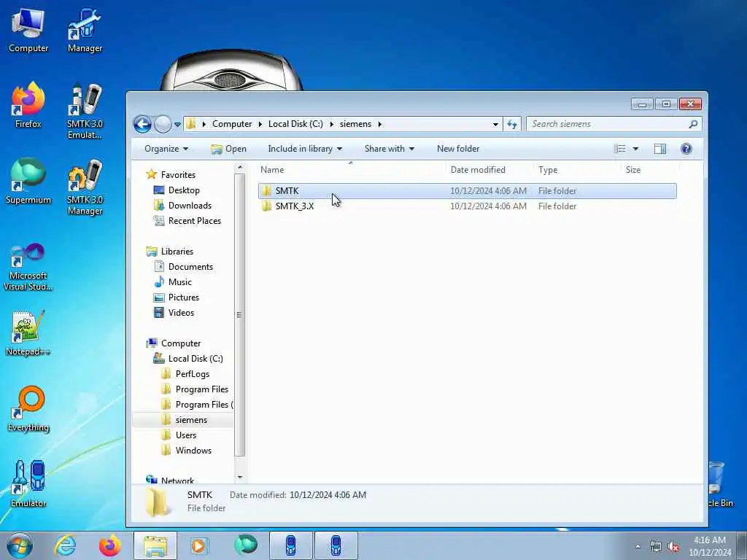Click the Explorer Back navigation arrow
The width and height of the screenshot is (747, 560).
coord(142,124)
